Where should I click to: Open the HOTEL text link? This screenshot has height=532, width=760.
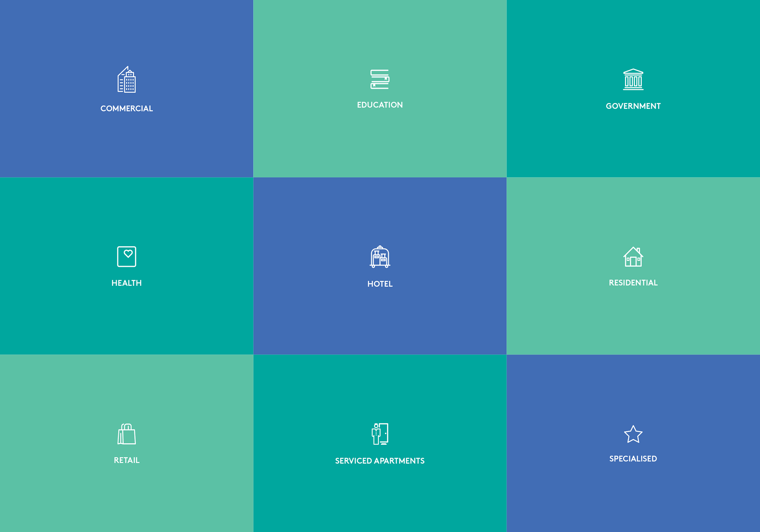tap(380, 284)
